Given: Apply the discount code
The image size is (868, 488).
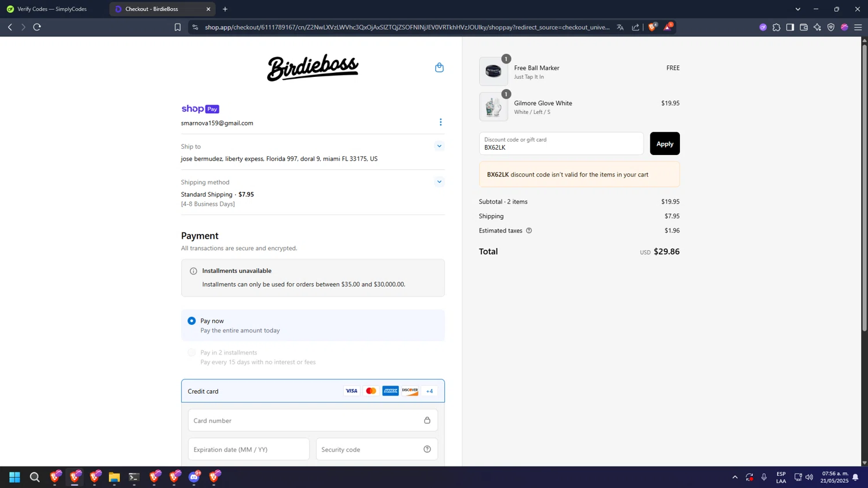Looking at the screenshot, I should click(x=665, y=143).
